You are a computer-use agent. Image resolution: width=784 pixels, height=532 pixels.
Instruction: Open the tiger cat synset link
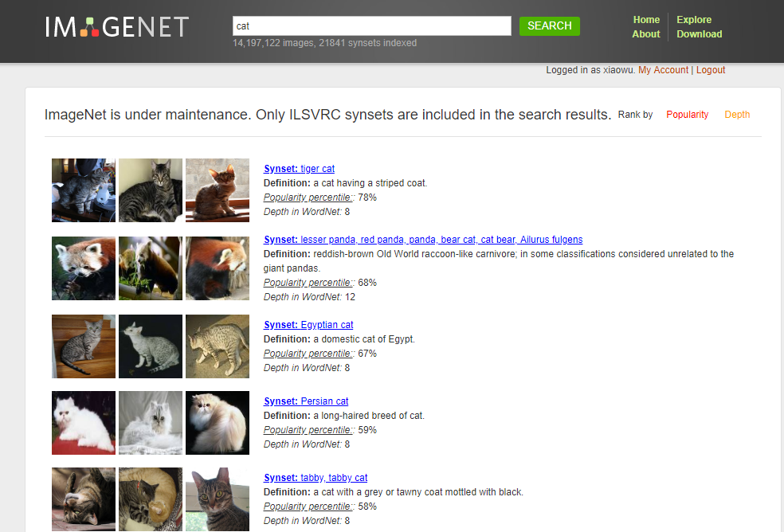tap(299, 169)
